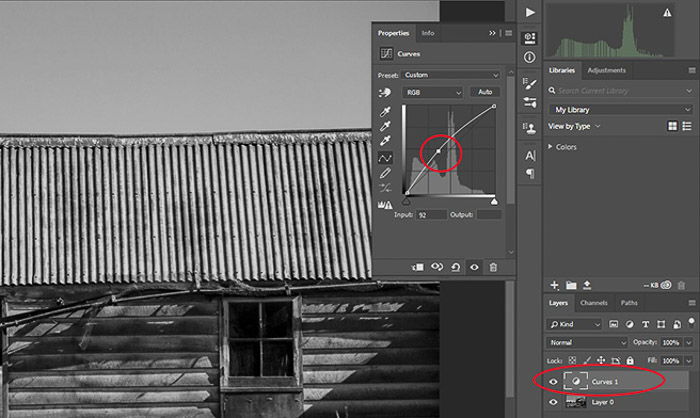This screenshot has height=418, width=700.
Task: Open the Preset Custom dropdown
Action: (x=451, y=75)
